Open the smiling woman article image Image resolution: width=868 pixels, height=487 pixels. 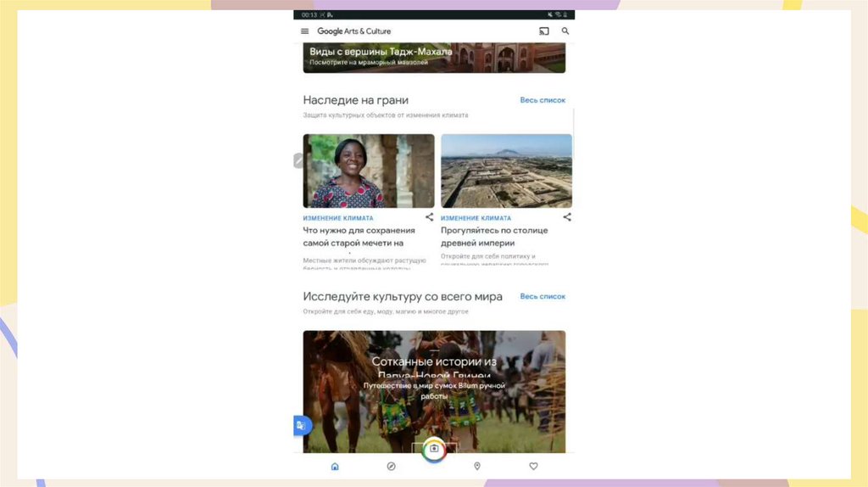point(369,171)
